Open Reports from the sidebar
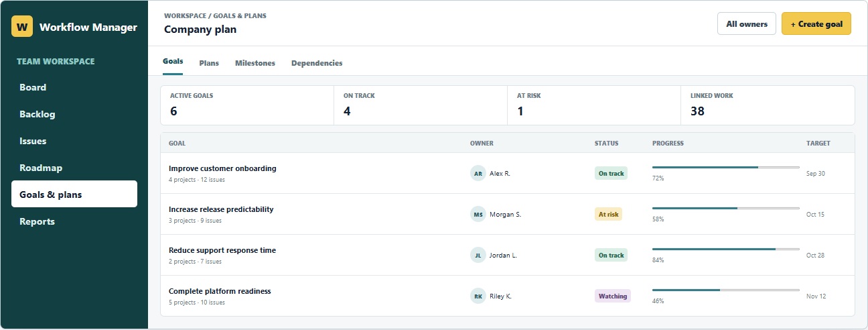 coord(74,221)
